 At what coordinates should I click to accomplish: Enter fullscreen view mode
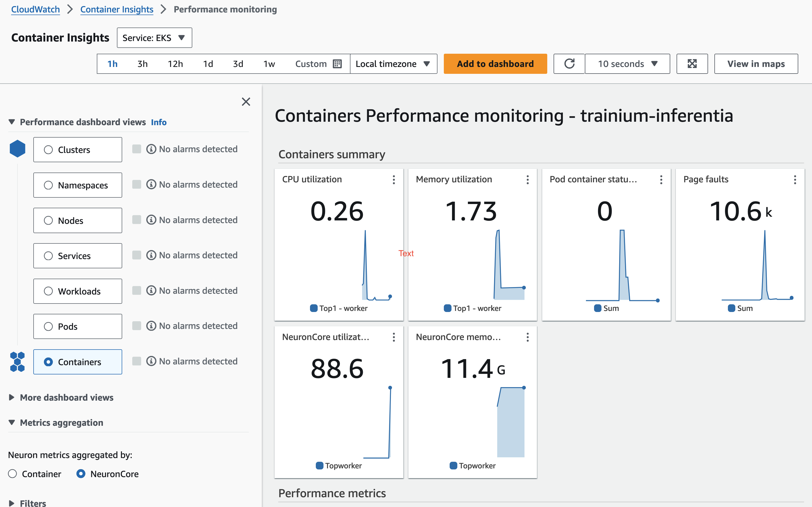pos(692,64)
